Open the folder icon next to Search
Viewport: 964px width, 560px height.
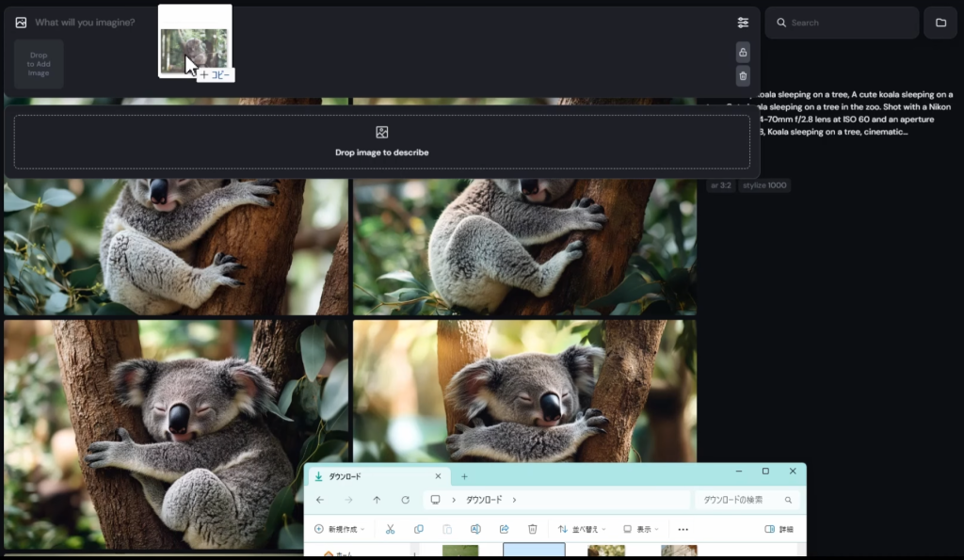click(940, 23)
